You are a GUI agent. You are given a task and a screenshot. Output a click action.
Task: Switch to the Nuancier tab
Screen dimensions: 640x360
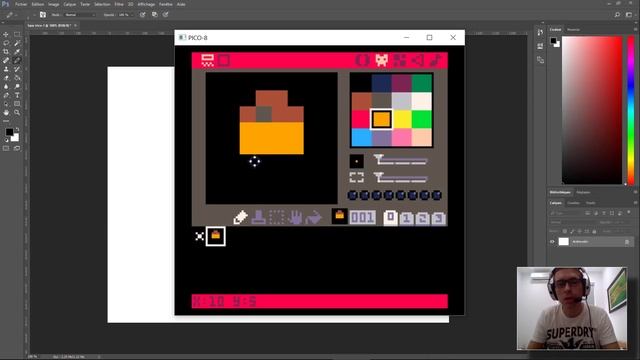(573, 29)
